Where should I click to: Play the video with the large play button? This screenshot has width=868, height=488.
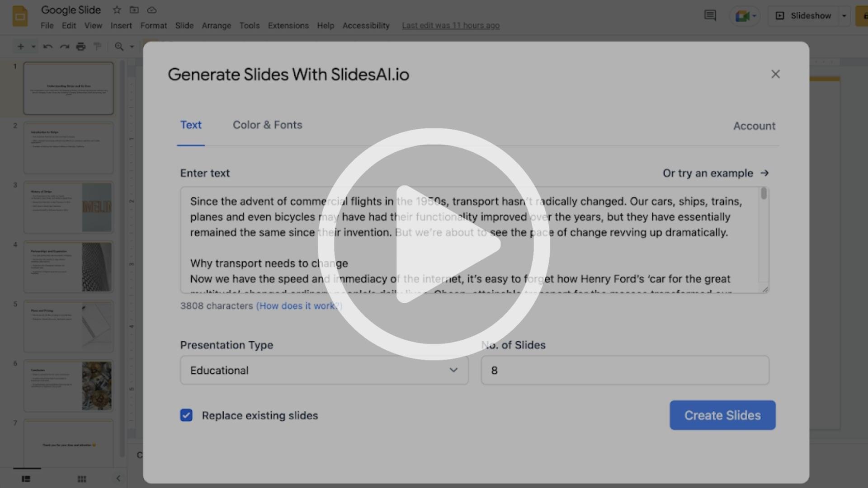coord(434,244)
